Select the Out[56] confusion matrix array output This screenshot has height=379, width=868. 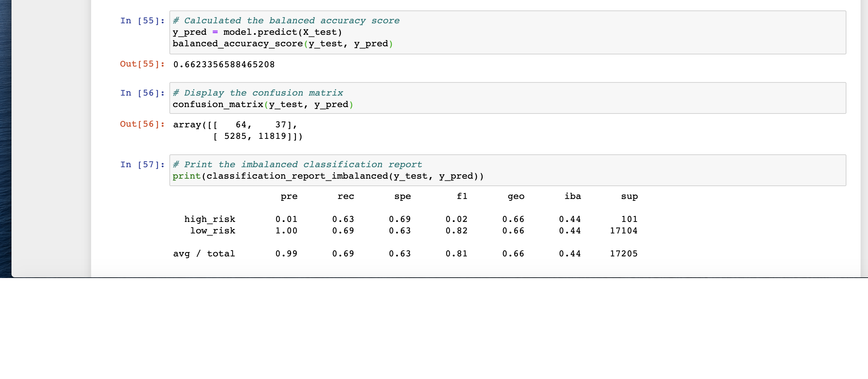click(x=236, y=130)
